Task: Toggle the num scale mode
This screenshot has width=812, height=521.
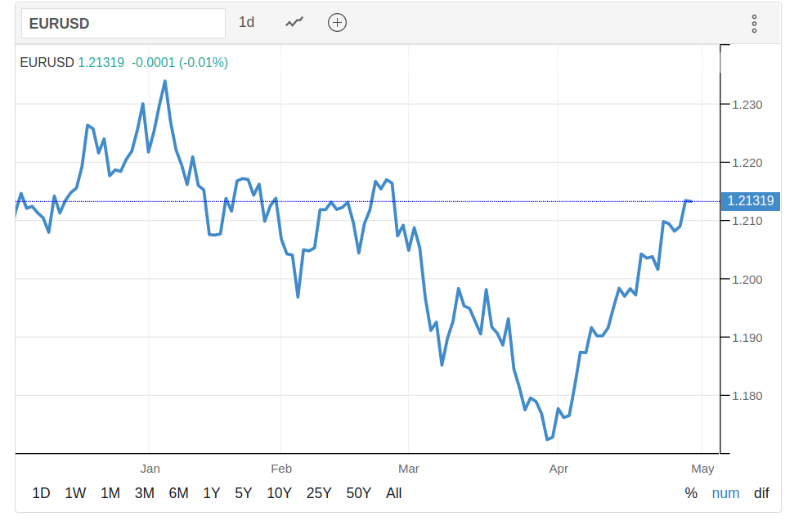Action: 725,493
